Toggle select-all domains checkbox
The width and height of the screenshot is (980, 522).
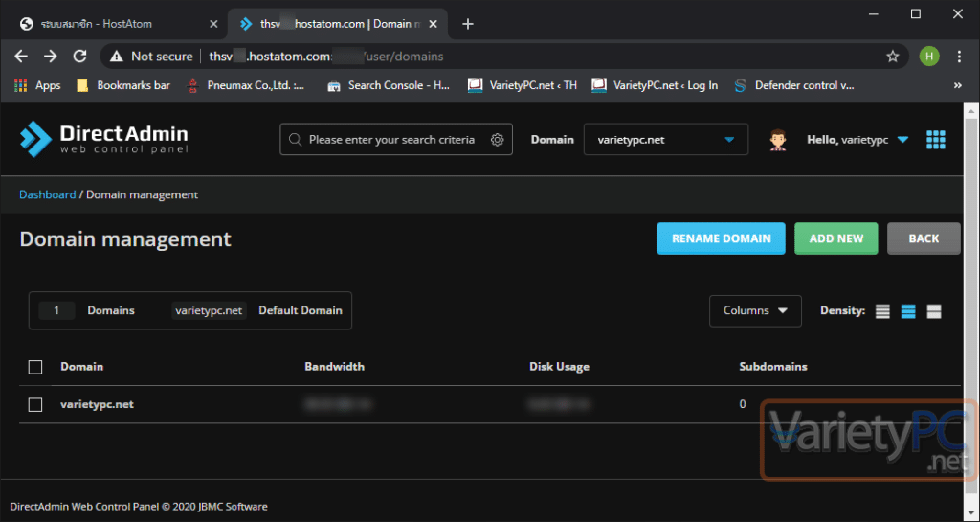point(35,367)
